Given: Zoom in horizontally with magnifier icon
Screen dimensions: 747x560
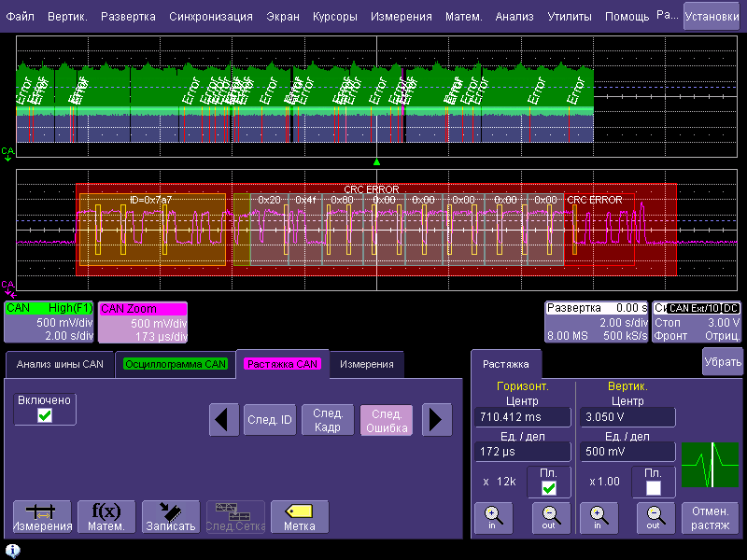Looking at the screenshot, I should click(492, 515).
